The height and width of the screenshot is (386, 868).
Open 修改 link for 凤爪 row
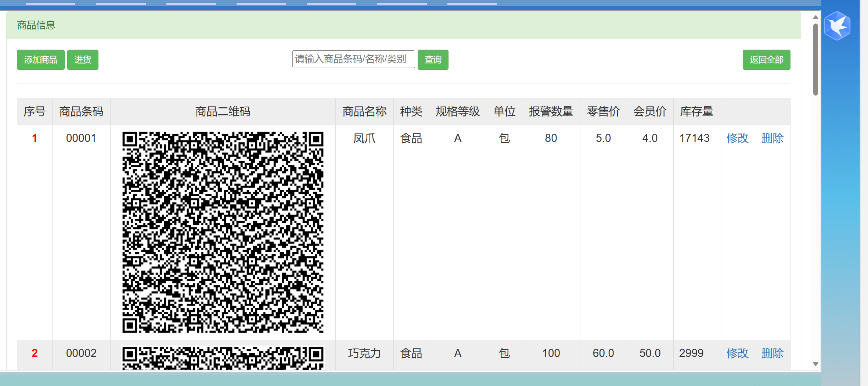(x=737, y=138)
